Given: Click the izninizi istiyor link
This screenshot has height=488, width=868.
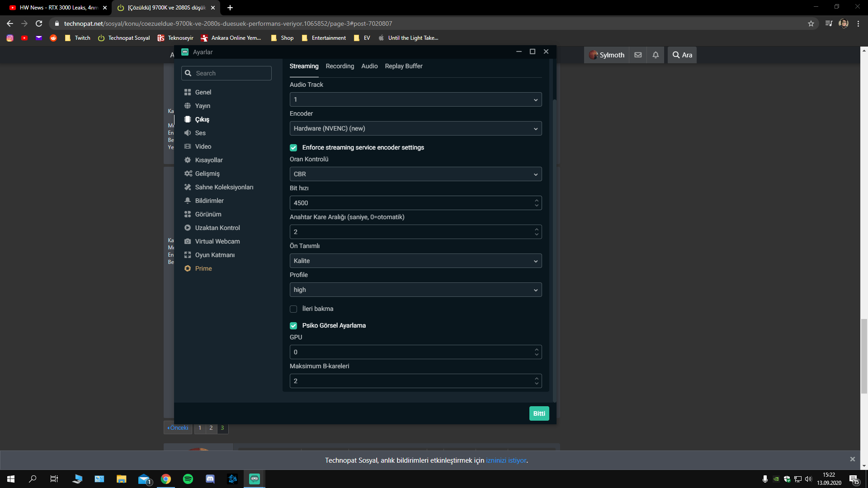Looking at the screenshot, I should 506,460.
